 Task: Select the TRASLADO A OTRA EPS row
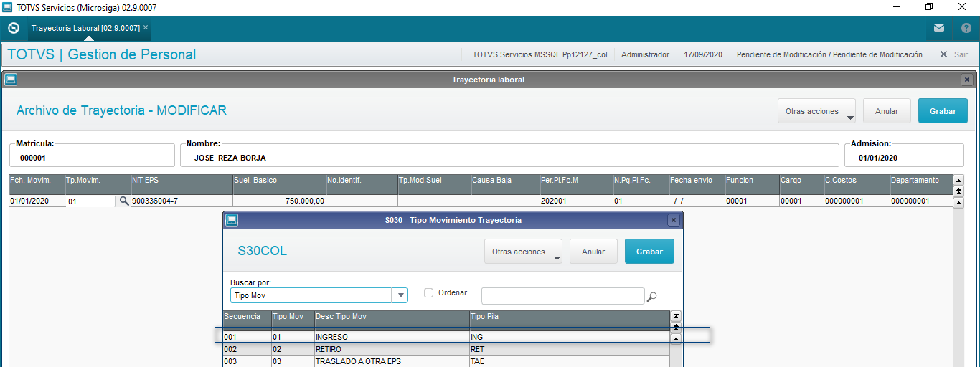coord(446,362)
